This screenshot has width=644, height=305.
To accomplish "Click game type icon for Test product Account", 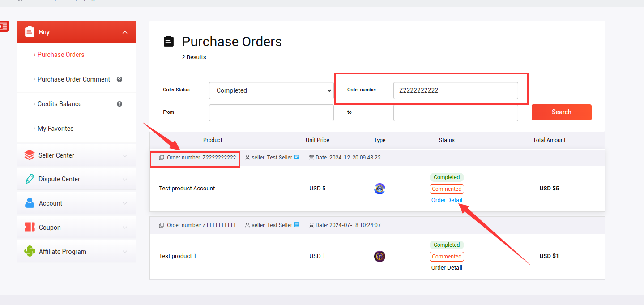I will [380, 189].
